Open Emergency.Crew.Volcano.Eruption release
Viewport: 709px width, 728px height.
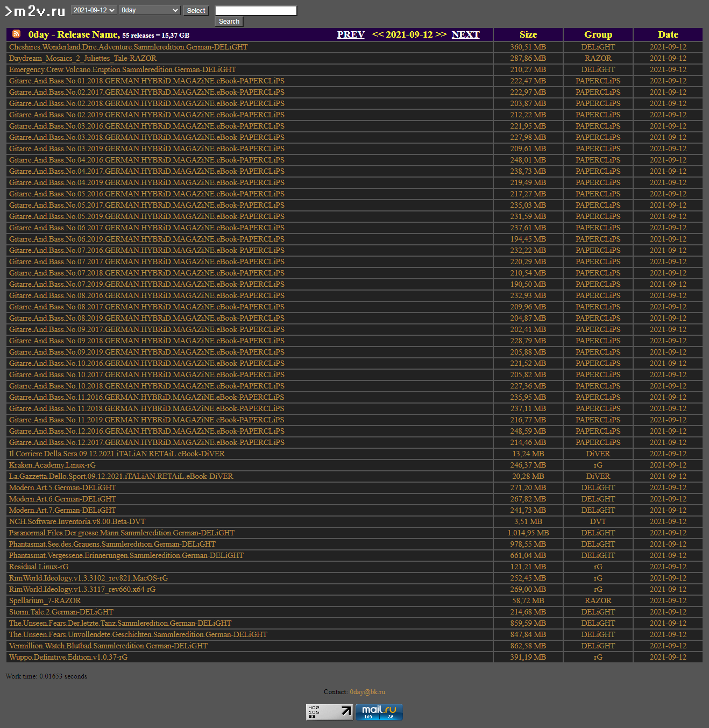(123, 69)
